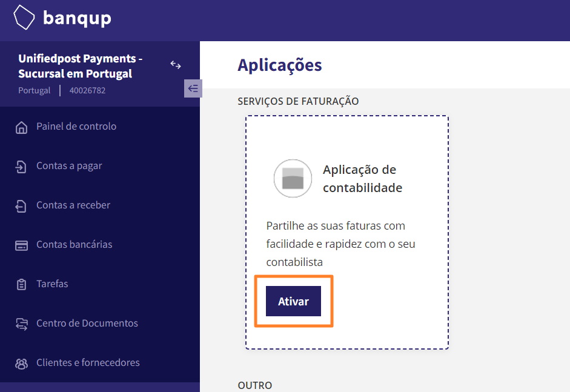The width and height of the screenshot is (570, 392).
Task: Click the banqup wordmark in header
Action: [x=77, y=18]
